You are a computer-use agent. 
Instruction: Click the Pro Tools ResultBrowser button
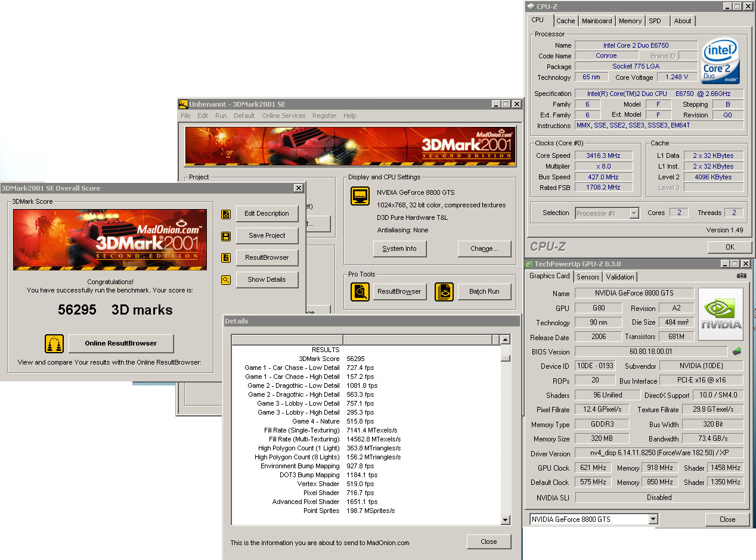[x=399, y=292]
